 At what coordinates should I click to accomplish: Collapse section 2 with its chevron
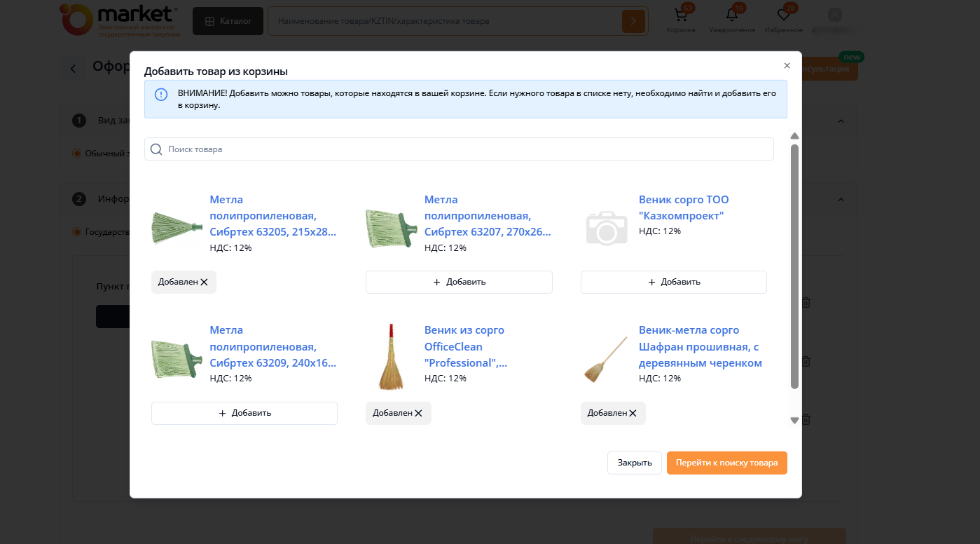click(841, 199)
